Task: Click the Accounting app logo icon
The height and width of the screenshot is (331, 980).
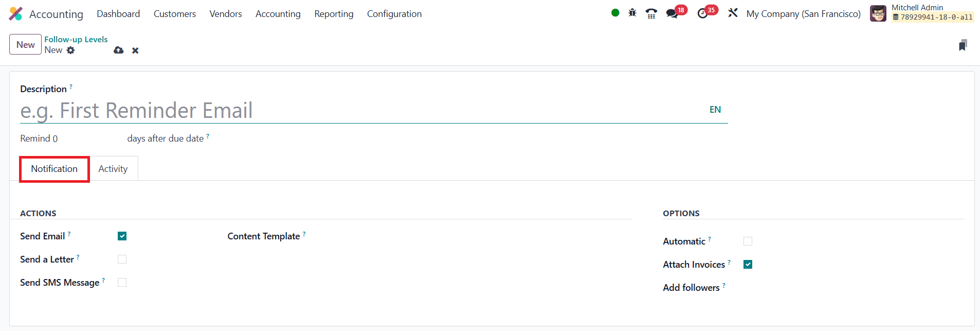Action: pyautogui.click(x=16, y=14)
